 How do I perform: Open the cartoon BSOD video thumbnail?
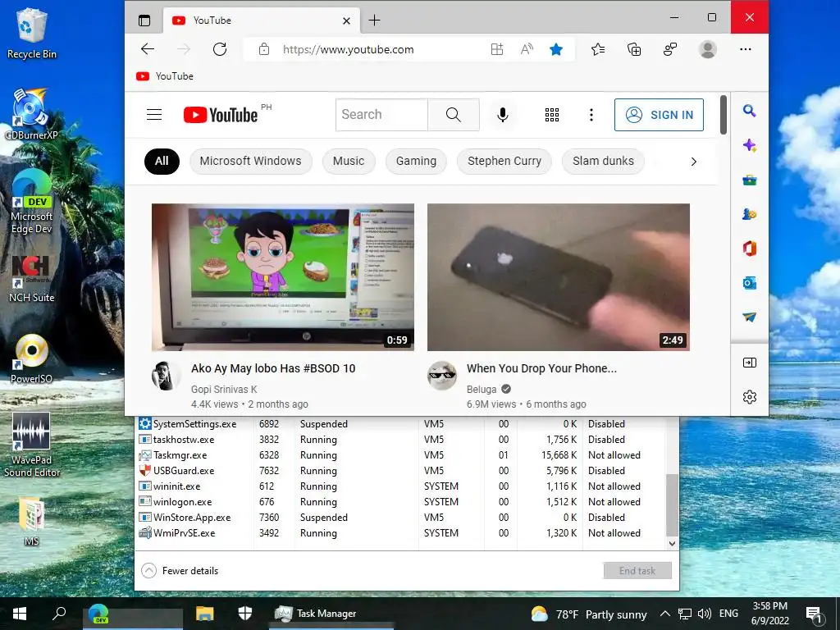tap(283, 277)
